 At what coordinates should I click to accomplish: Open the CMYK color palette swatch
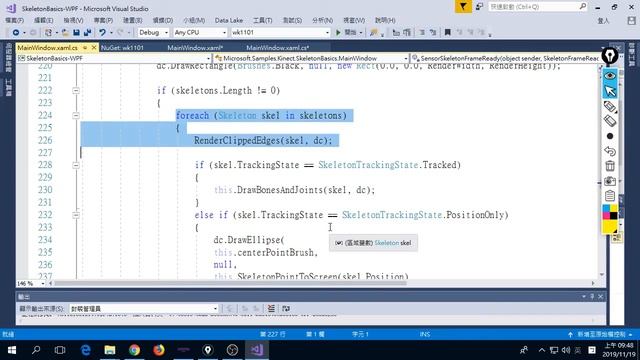click(610, 212)
